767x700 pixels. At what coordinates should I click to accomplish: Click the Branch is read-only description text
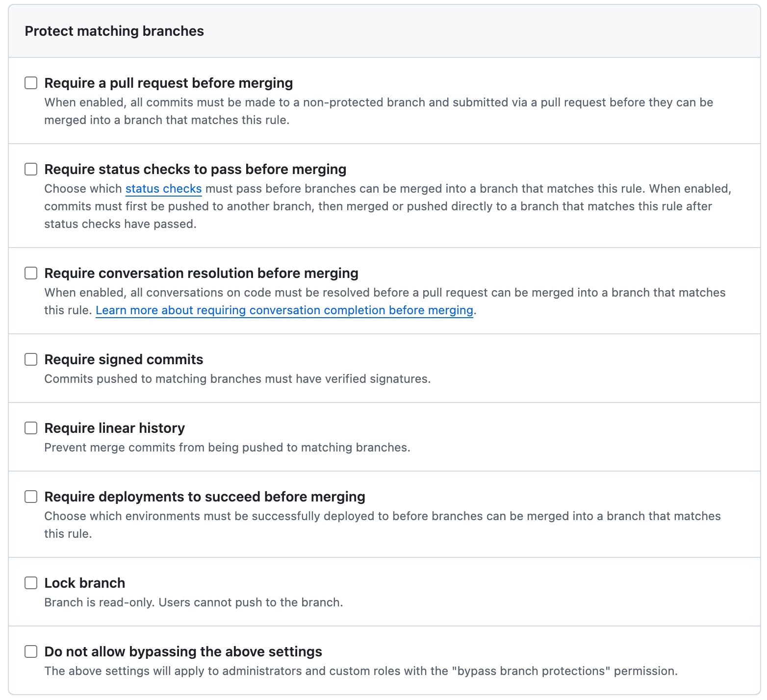pyautogui.click(x=194, y=602)
